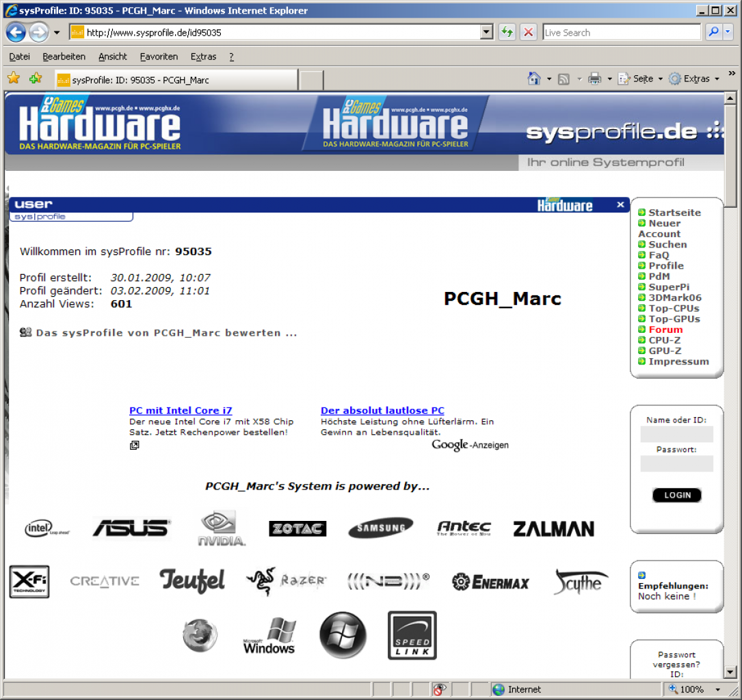This screenshot has width=742, height=700.
Task: Click the Scythe logo
Action: tap(581, 582)
